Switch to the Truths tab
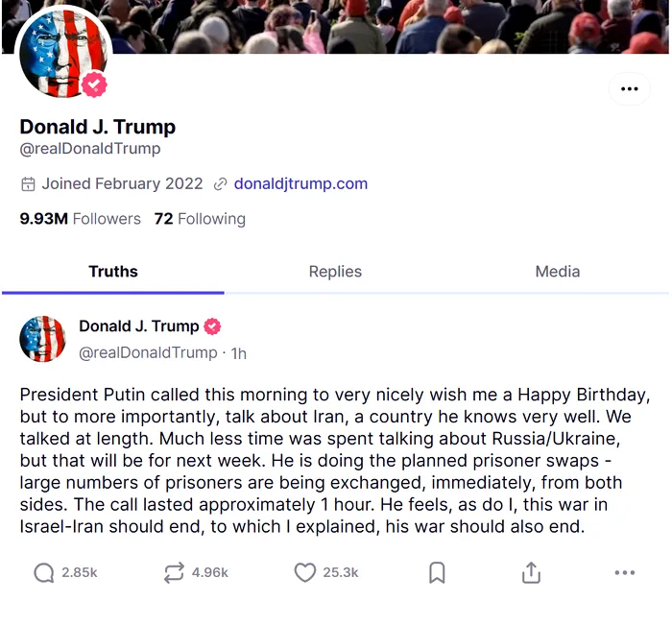Viewport: 672px width, 626px height. pos(113,272)
